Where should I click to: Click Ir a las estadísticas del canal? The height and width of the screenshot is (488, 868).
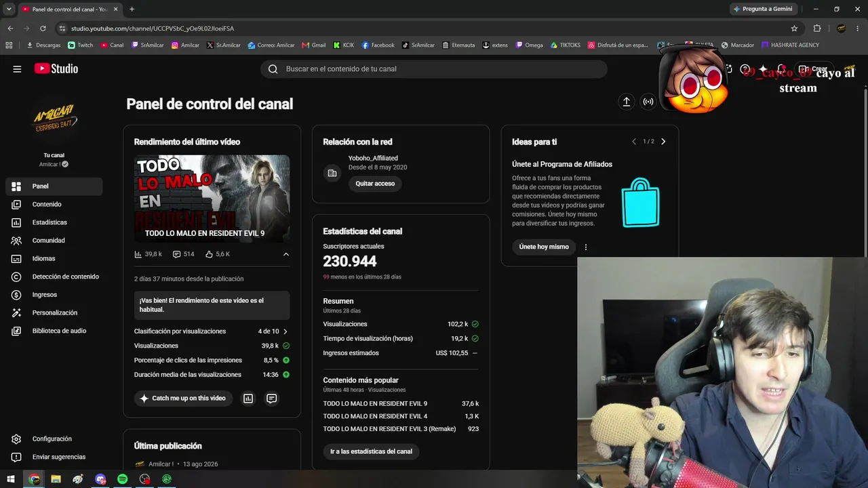coord(371,451)
